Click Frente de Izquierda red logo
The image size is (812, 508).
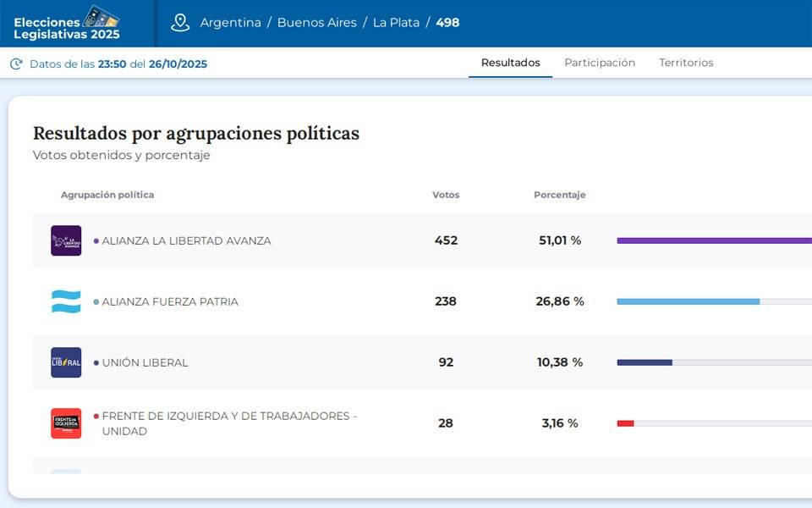(66, 423)
